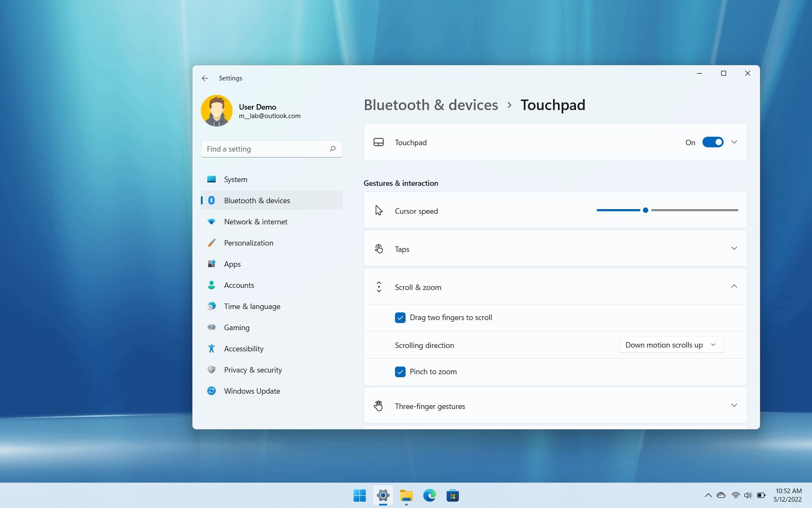
Task: Toggle the Touchpad on/off switch
Action: (x=712, y=142)
